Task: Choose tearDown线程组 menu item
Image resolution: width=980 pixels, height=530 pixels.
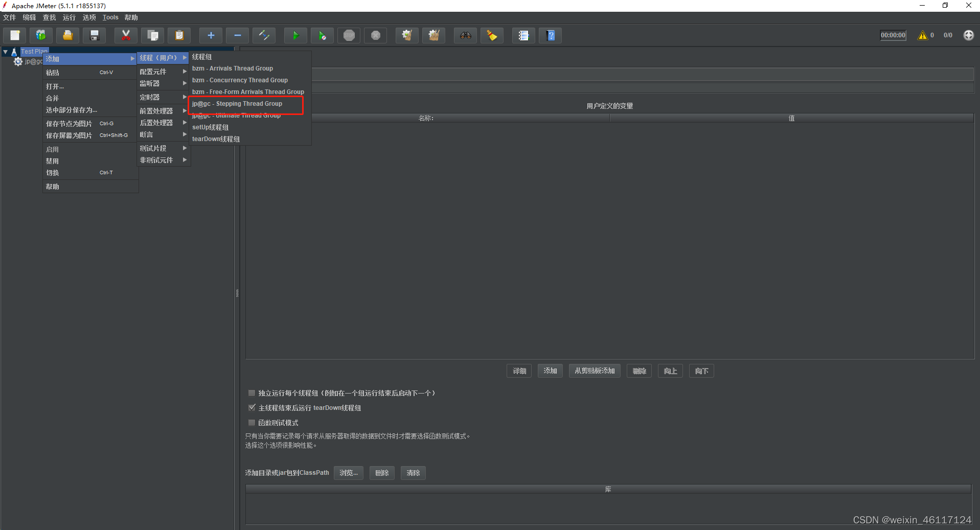Action: (250, 139)
